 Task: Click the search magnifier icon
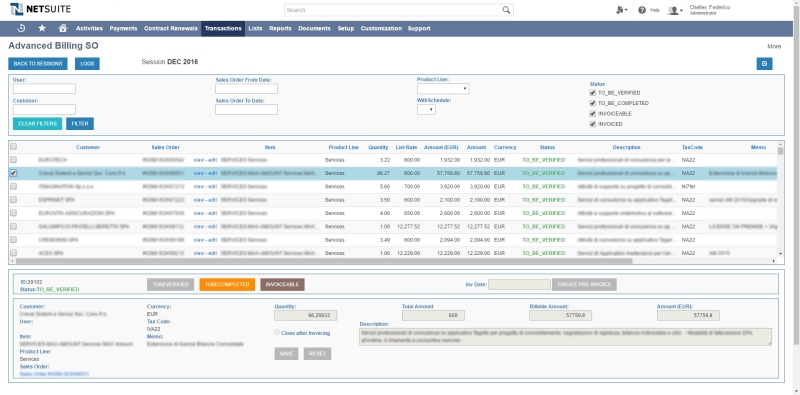click(x=506, y=10)
